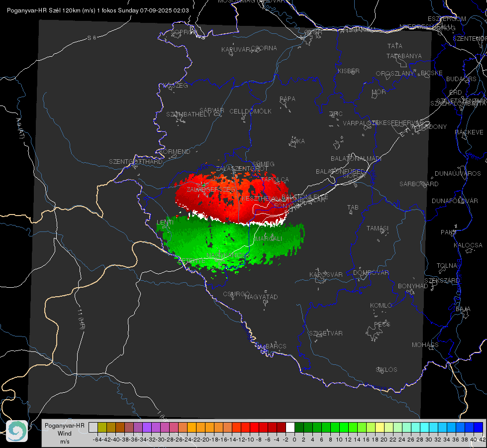
Task: Select the olive swatch between -64 and -42
Action: click(x=102, y=428)
